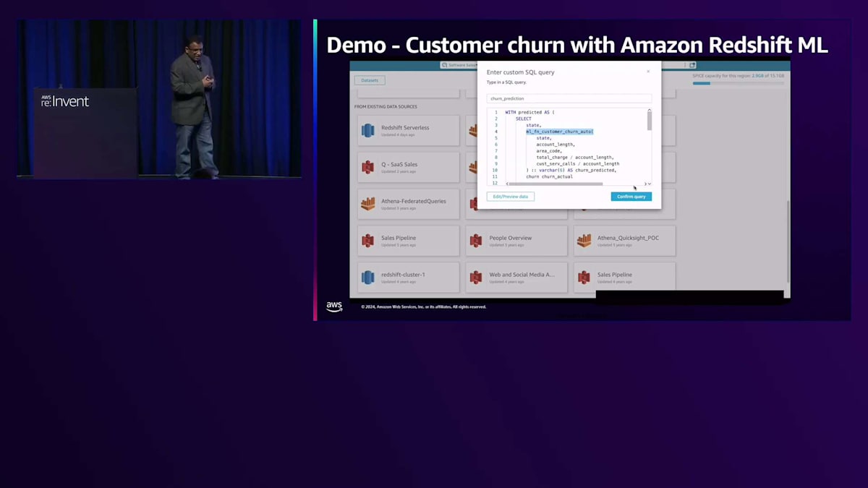Viewport: 868px width, 488px height.
Task: Open the Redshift Serverless data source icon
Action: point(367,131)
